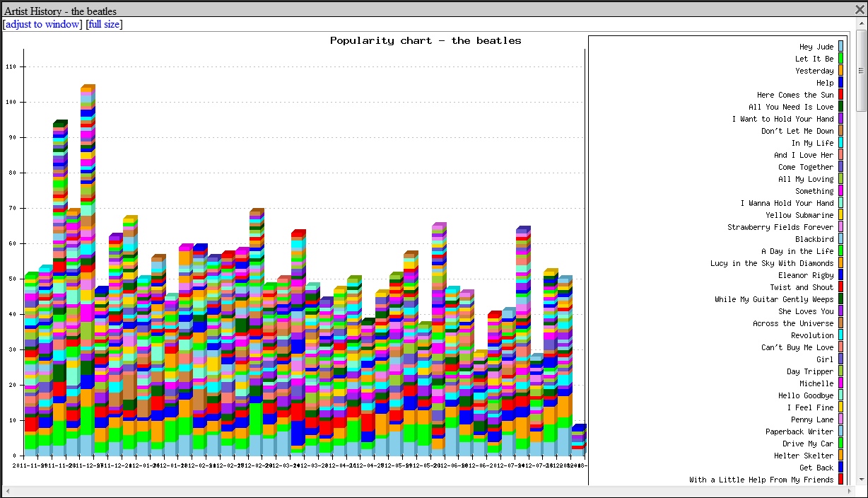Click the 'Come Together' legend label
The width and height of the screenshot is (868, 498).
click(806, 168)
